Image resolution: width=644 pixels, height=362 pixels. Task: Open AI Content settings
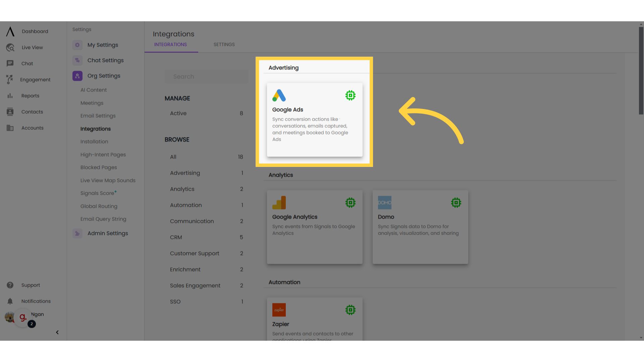94,90
